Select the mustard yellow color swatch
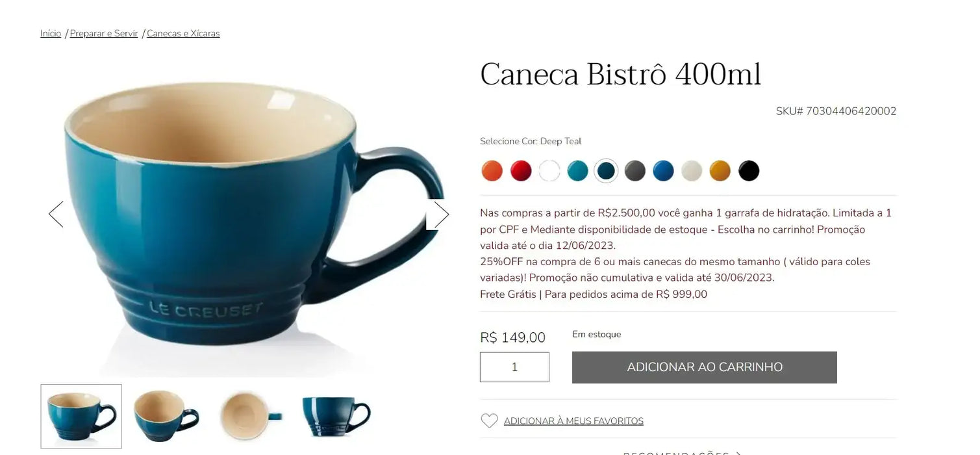This screenshot has height=455, width=980. click(720, 171)
